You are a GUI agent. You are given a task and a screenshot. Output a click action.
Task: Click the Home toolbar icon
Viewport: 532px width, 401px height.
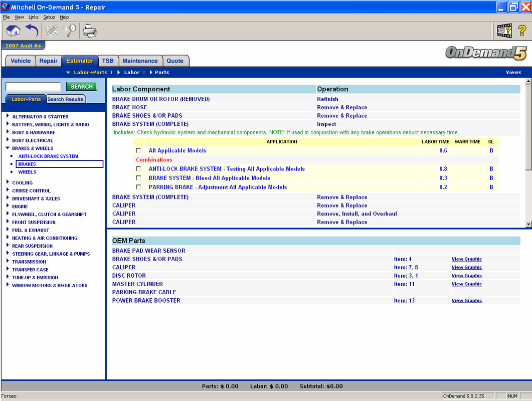13,31
